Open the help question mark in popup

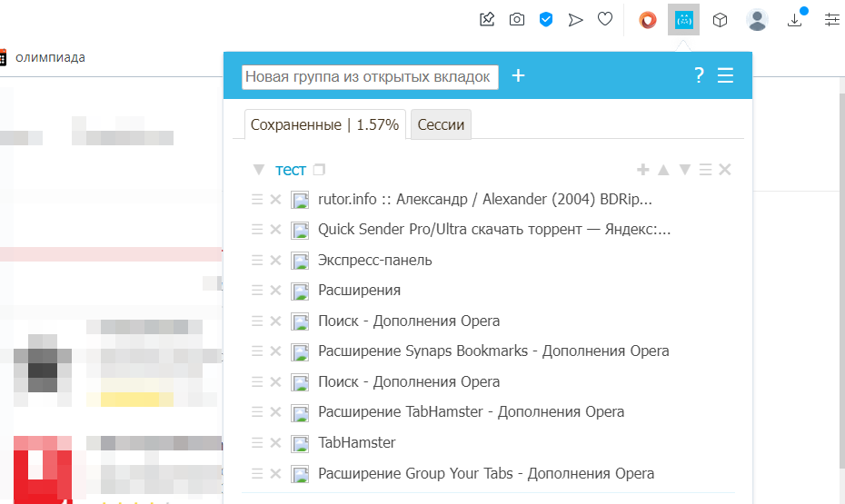tap(699, 74)
